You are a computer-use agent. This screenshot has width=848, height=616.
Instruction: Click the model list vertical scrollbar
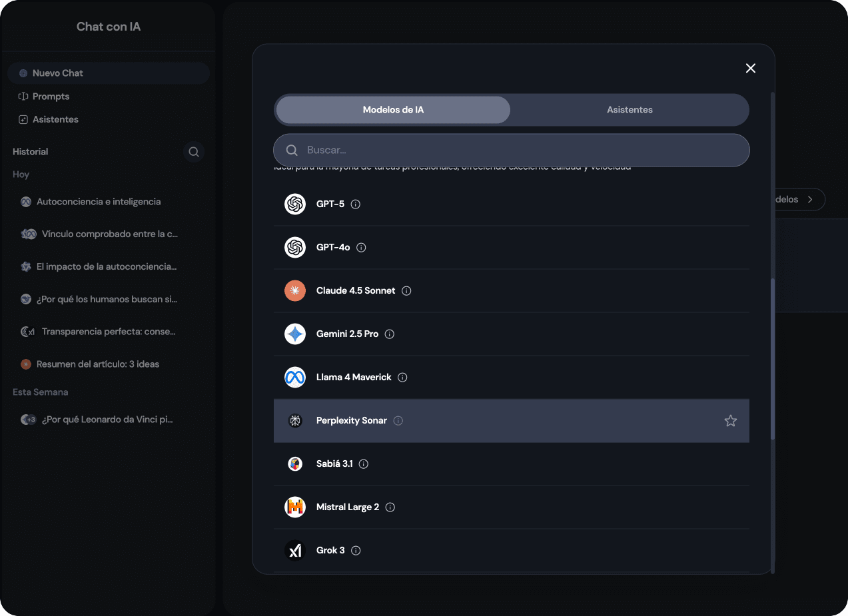[773, 359]
